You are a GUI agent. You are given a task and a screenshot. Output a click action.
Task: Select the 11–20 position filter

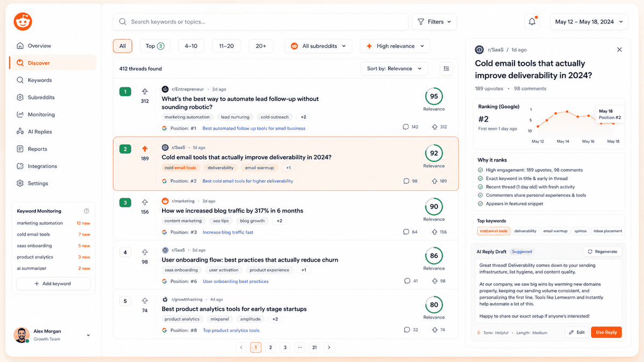pos(226,46)
